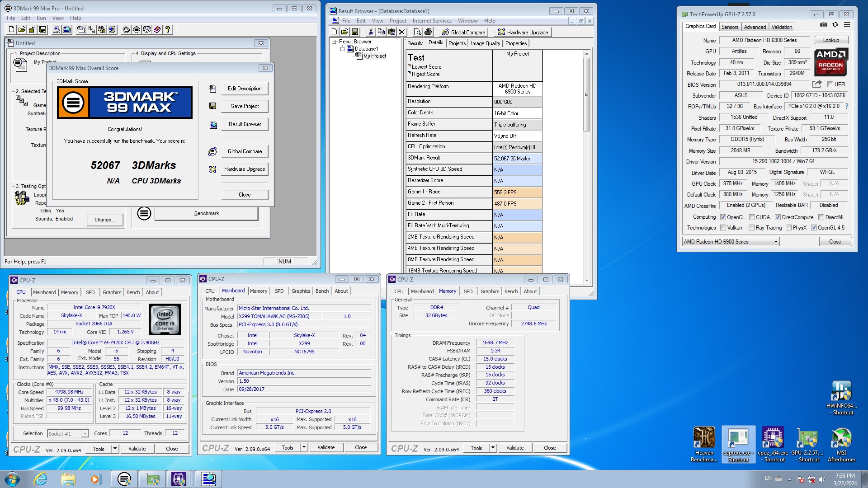The height and width of the screenshot is (488, 868).
Task: Select My Project in the Result Browser tree
Action: 375,56
